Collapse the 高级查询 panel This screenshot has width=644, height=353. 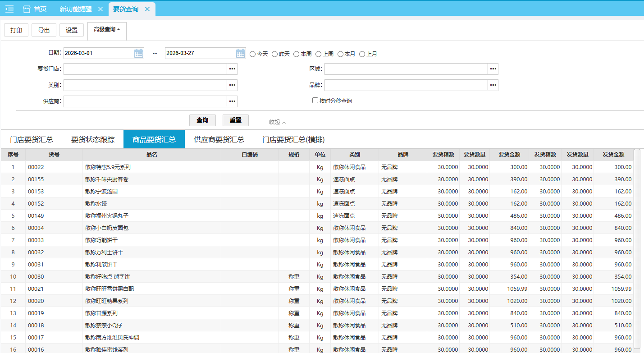(107, 30)
